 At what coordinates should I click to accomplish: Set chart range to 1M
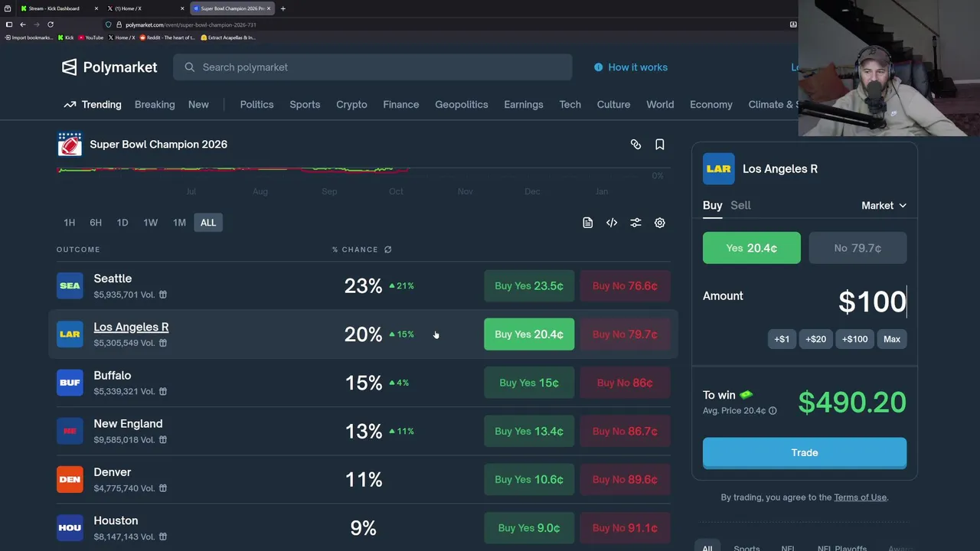coord(179,223)
